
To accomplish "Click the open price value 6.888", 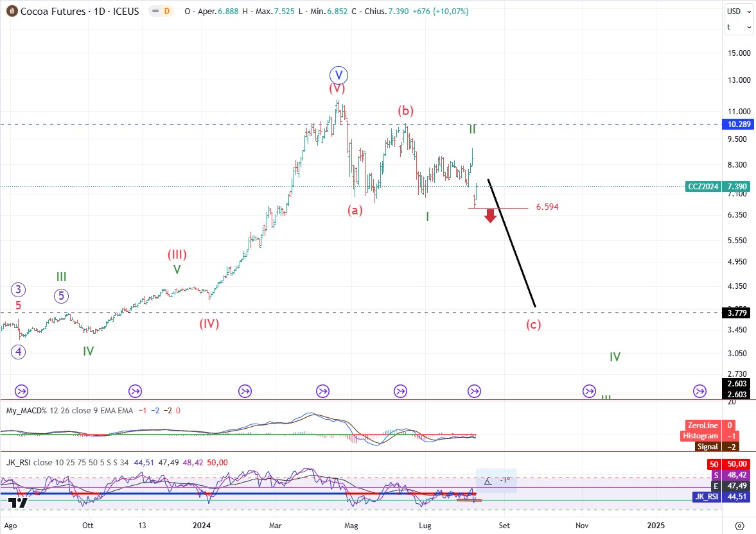I will coord(228,11).
